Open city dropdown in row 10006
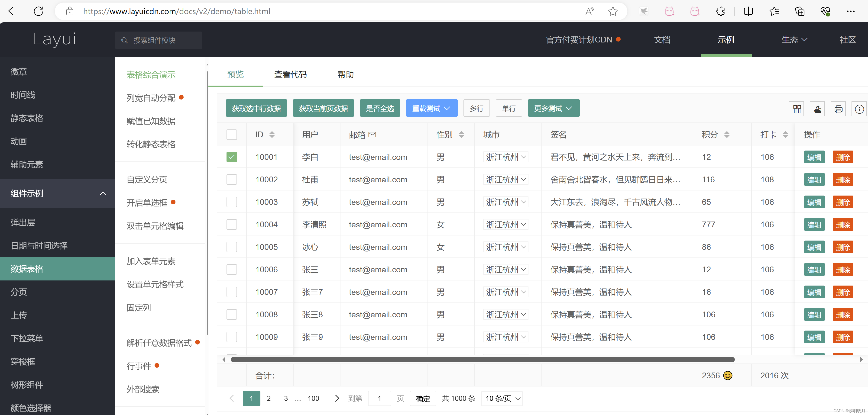The height and width of the screenshot is (415, 868). (x=505, y=270)
